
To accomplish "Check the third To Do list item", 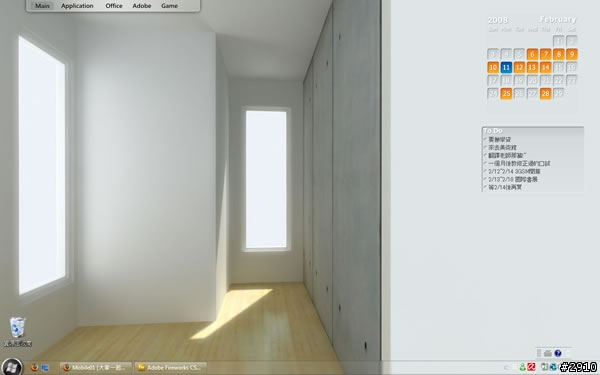I will coord(485,155).
